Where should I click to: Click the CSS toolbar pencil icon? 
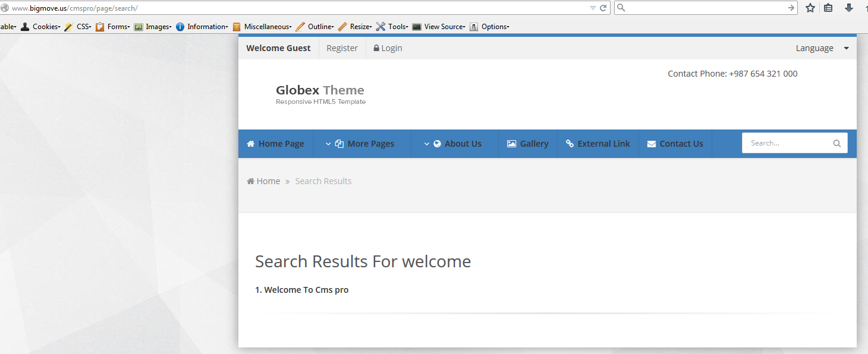click(x=69, y=27)
